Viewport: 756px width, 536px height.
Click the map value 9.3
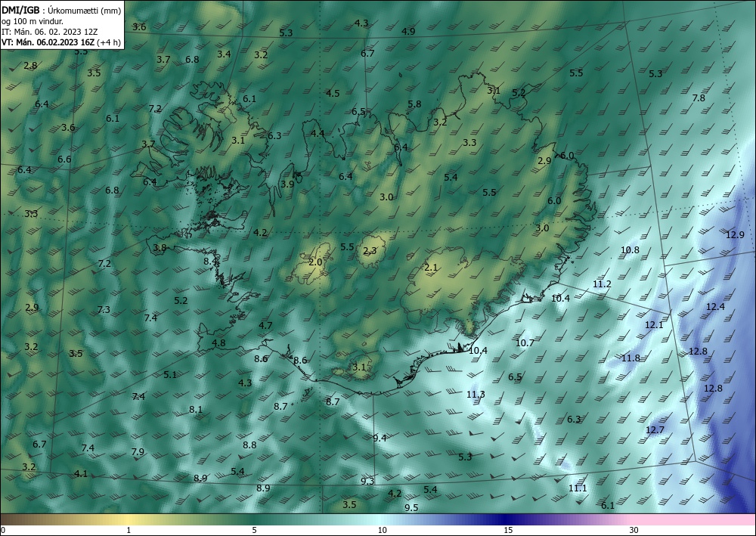click(367, 482)
